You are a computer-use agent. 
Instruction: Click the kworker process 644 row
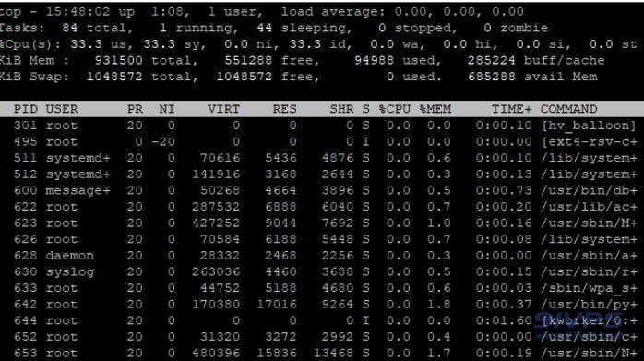(322, 320)
